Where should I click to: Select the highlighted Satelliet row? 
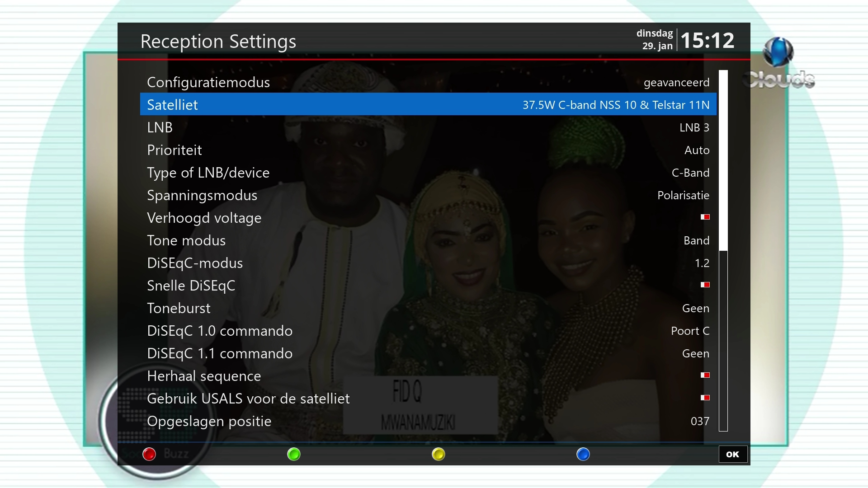[x=428, y=105]
